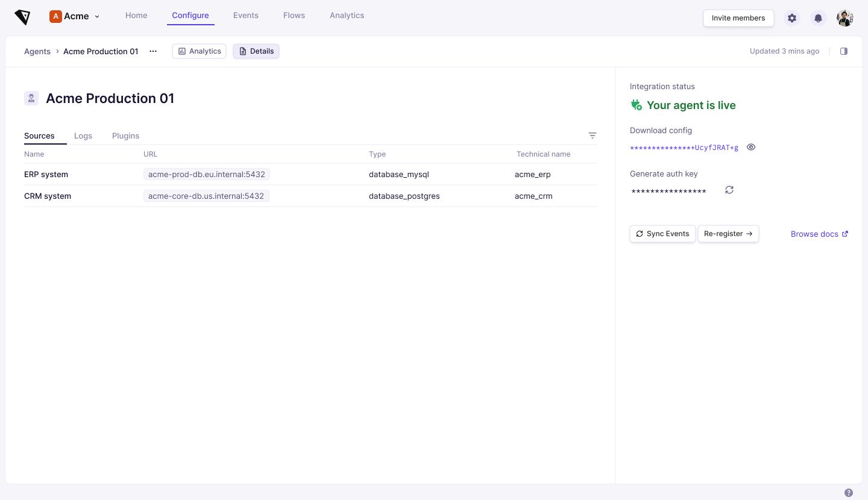Viewport: 868px width, 500px height.
Task: Click the Invite members button
Action: click(738, 18)
